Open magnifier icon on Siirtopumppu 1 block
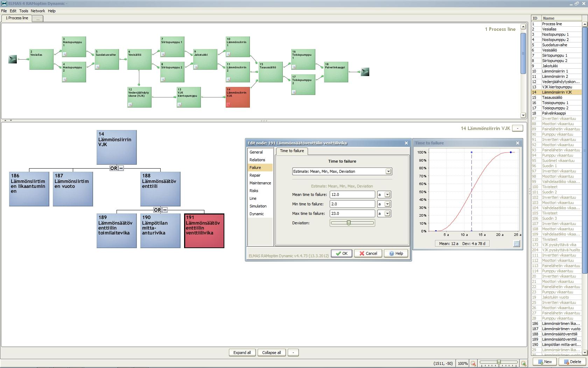588x368 pixels. [163, 54]
